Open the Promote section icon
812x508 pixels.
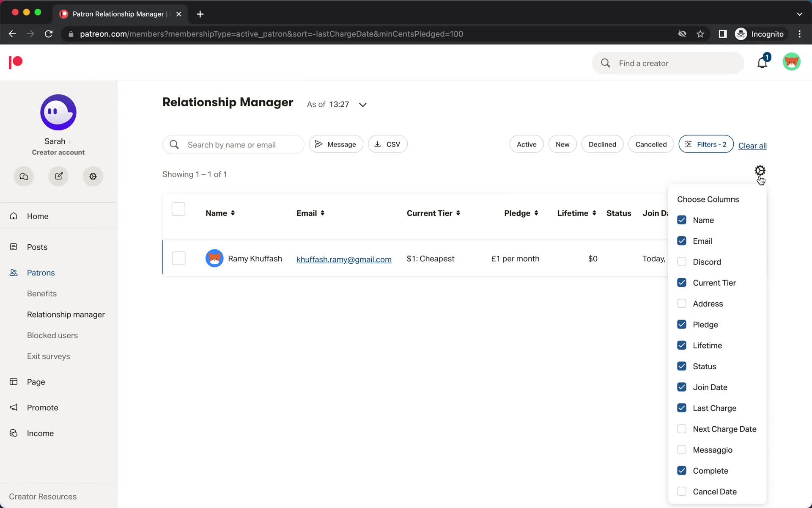coord(14,407)
